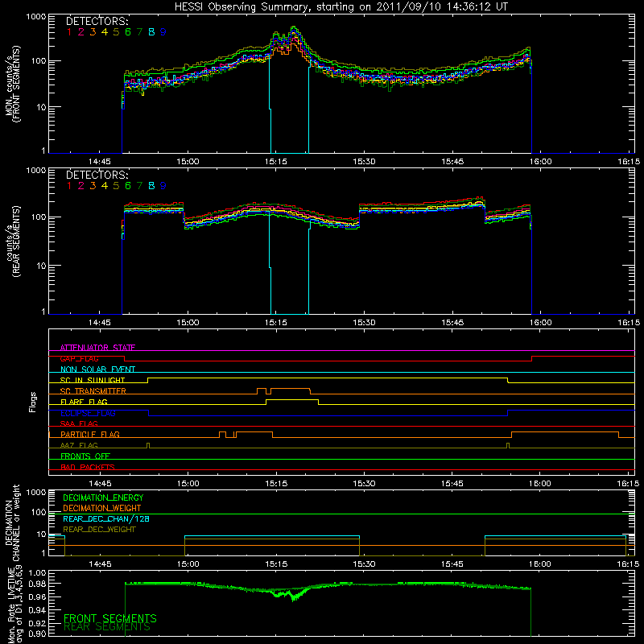Screen dimensions: 644x644
Task: Click the SC_IN_SUNLIGHT flag label
Action: click(x=93, y=380)
